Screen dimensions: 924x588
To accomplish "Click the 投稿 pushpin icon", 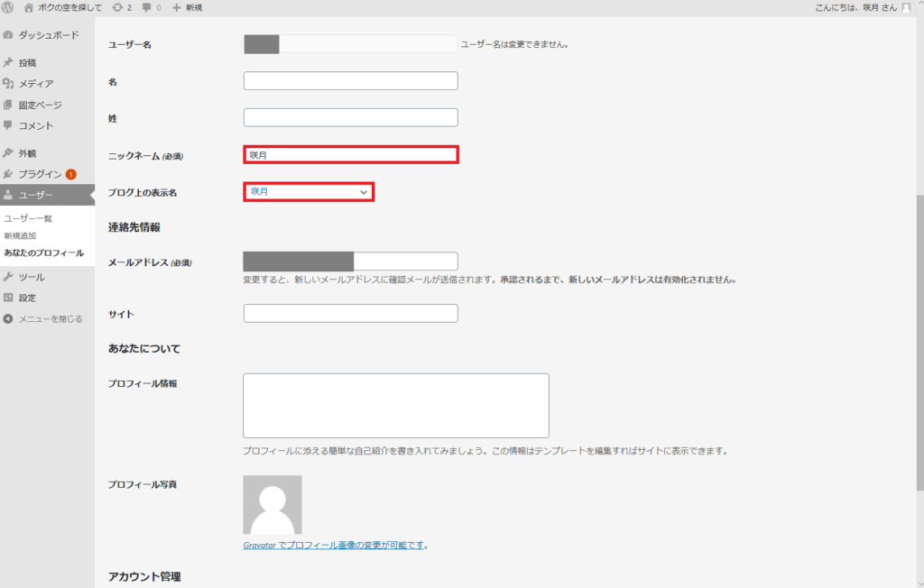I will tap(8, 62).
